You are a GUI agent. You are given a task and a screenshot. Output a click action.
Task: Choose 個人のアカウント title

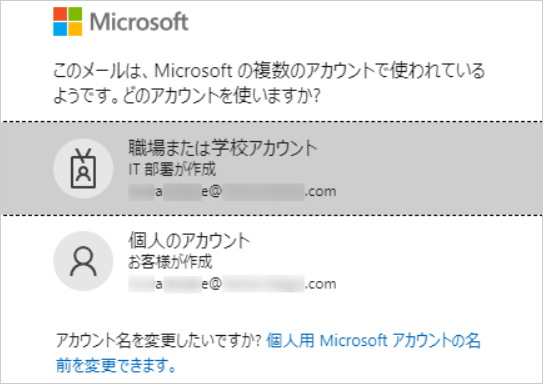pyautogui.click(x=189, y=240)
